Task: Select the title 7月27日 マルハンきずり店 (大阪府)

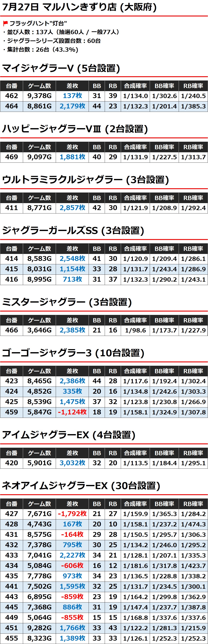Action: pos(79,7)
